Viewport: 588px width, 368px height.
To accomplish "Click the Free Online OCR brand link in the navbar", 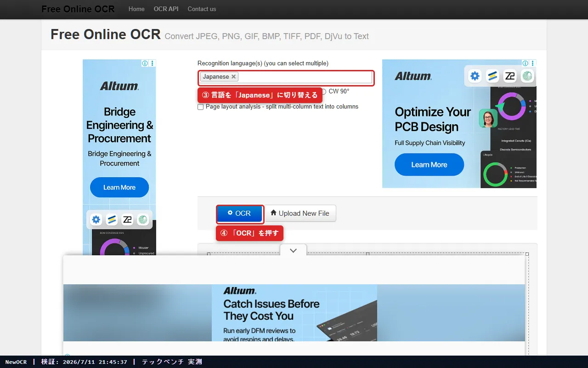I will click(78, 9).
